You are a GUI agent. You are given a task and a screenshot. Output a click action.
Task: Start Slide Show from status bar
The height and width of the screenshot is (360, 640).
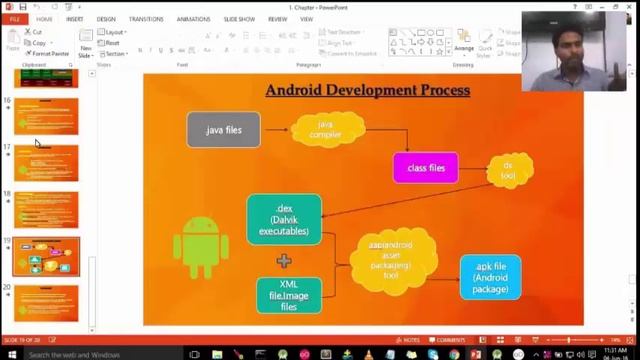point(536,340)
